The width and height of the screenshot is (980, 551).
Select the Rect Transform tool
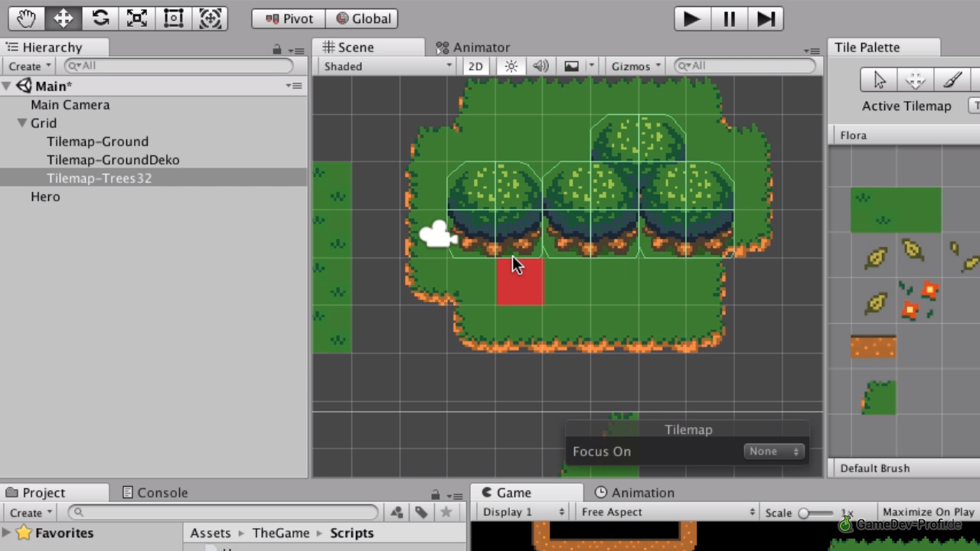coord(174,18)
